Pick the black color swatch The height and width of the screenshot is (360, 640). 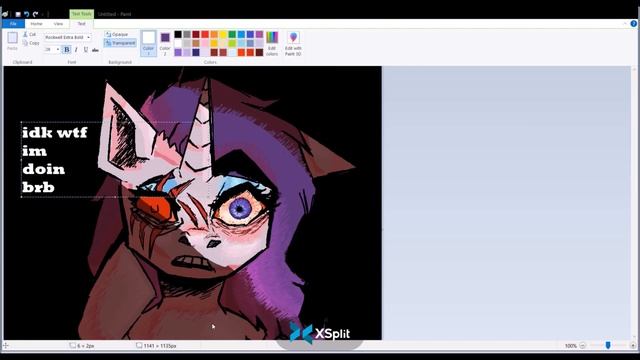[x=178, y=34]
